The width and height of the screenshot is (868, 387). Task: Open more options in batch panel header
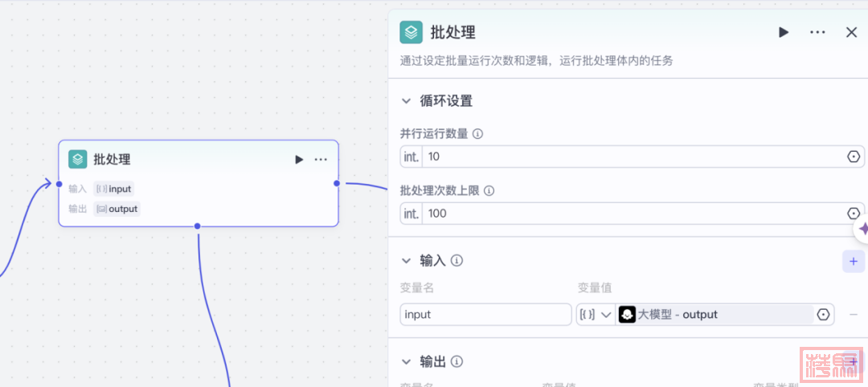pyautogui.click(x=817, y=32)
